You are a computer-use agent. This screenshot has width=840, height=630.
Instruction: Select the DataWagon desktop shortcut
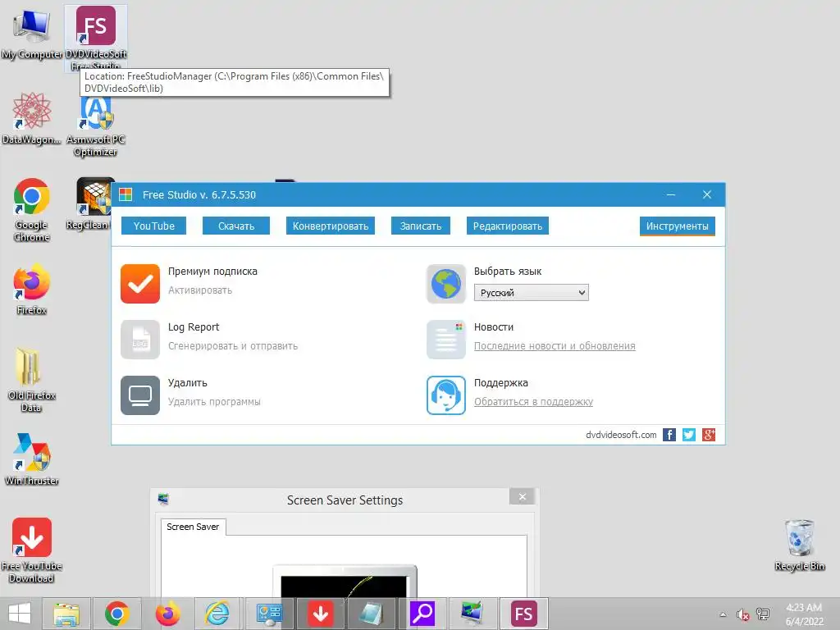(32, 118)
